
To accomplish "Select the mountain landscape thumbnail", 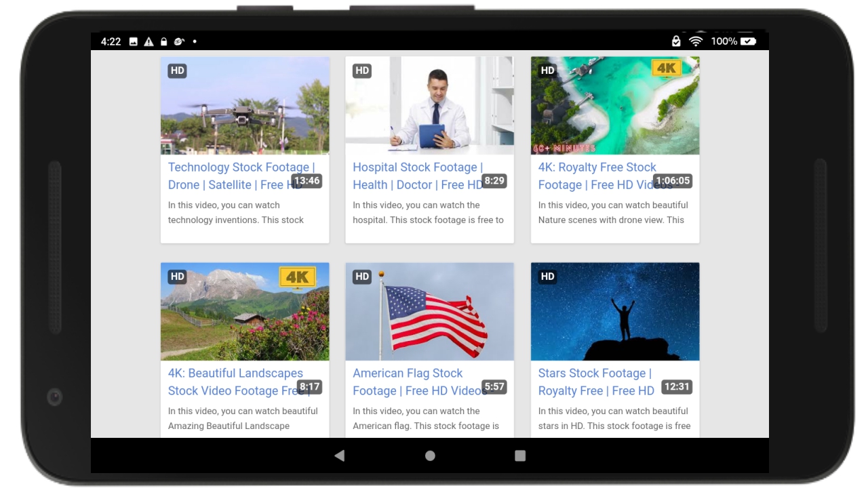I will [x=245, y=311].
